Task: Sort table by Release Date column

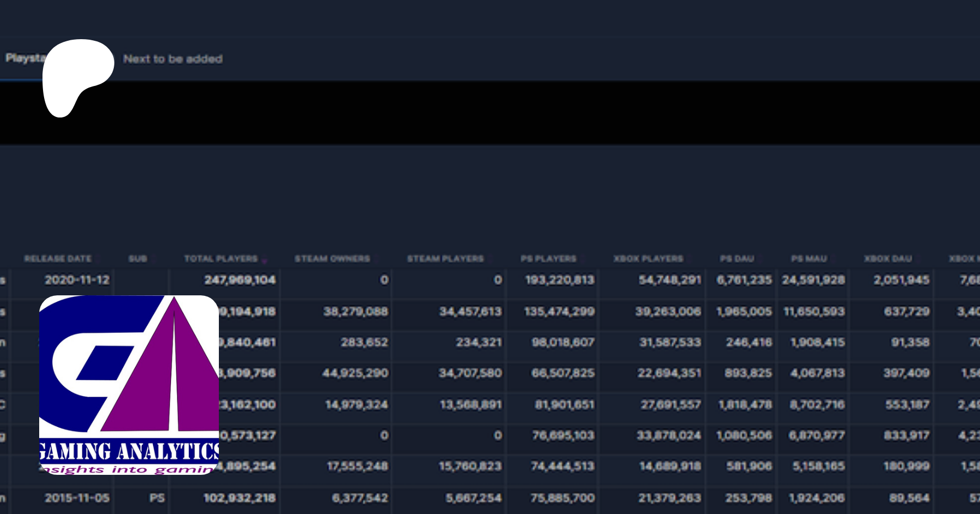Action: click(x=58, y=258)
